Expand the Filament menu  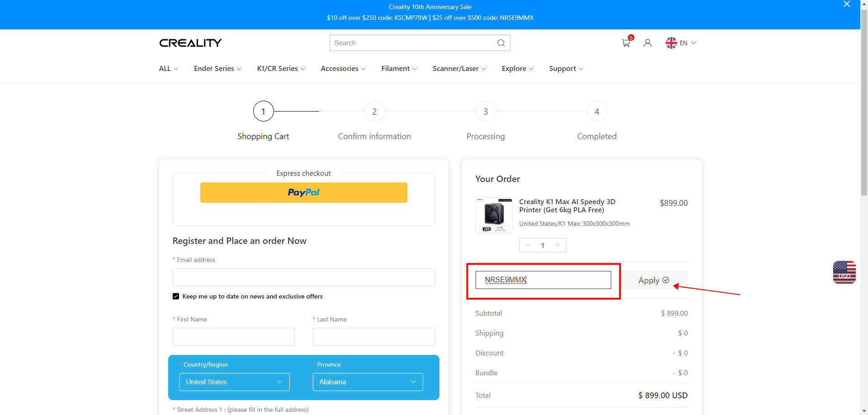tap(399, 69)
